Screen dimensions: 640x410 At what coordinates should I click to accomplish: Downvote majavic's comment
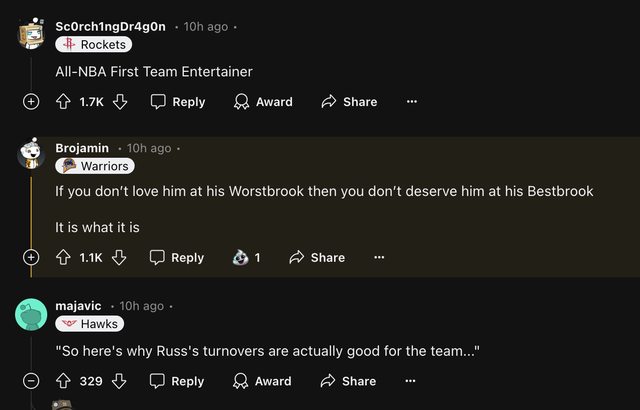click(119, 381)
